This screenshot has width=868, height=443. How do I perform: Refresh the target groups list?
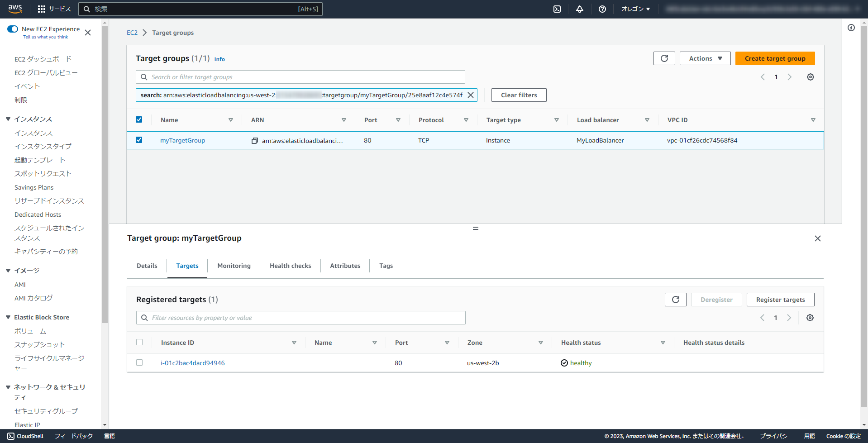pos(664,58)
